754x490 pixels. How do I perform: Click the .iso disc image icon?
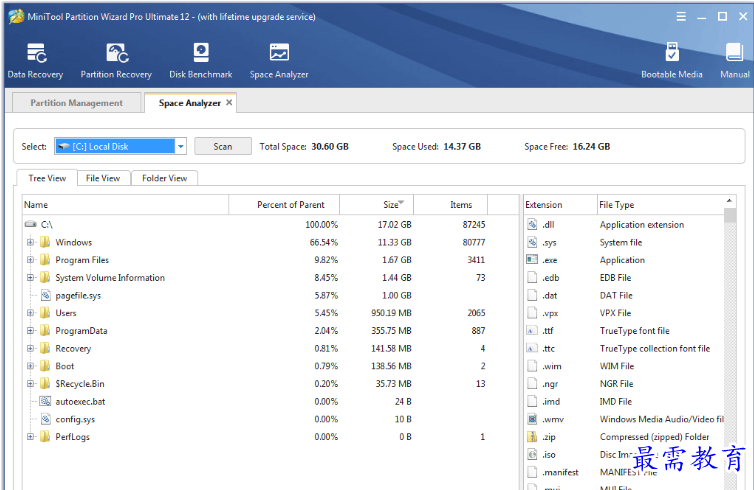click(x=532, y=454)
